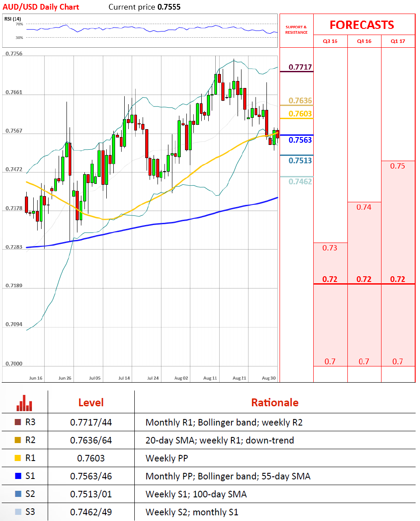Click the blue S1 color square
Viewport: 420px width, 521px height.
click(x=18, y=476)
